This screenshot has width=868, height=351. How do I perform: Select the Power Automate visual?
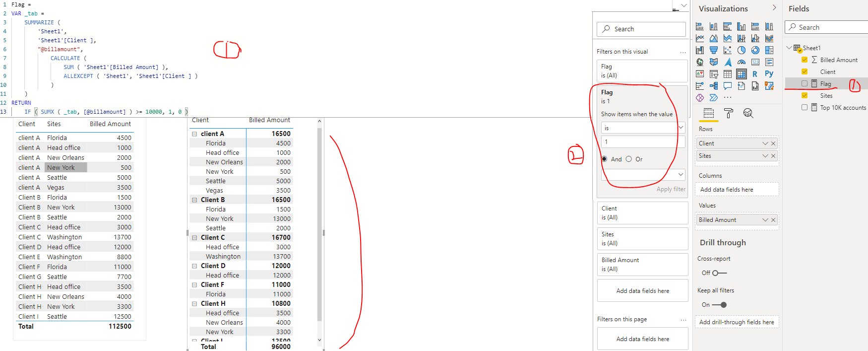[714, 98]
